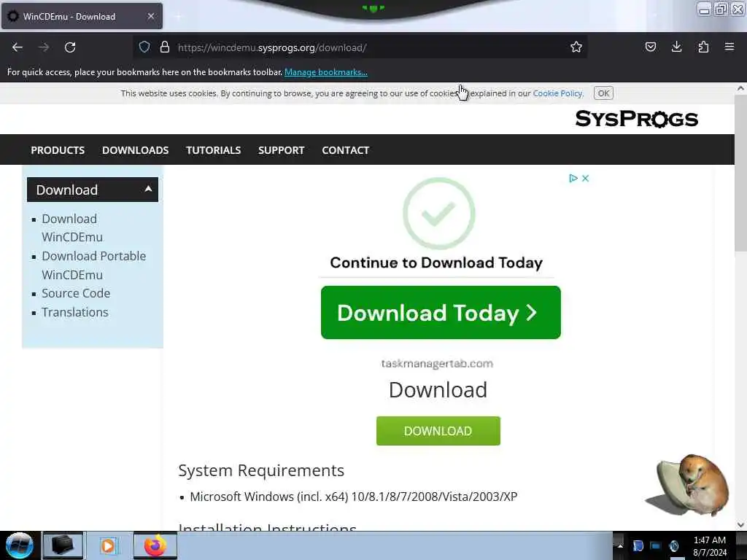Select the WinCDEmu - Download tab
This screenshot has width=747, height=560.
[82, 16]
